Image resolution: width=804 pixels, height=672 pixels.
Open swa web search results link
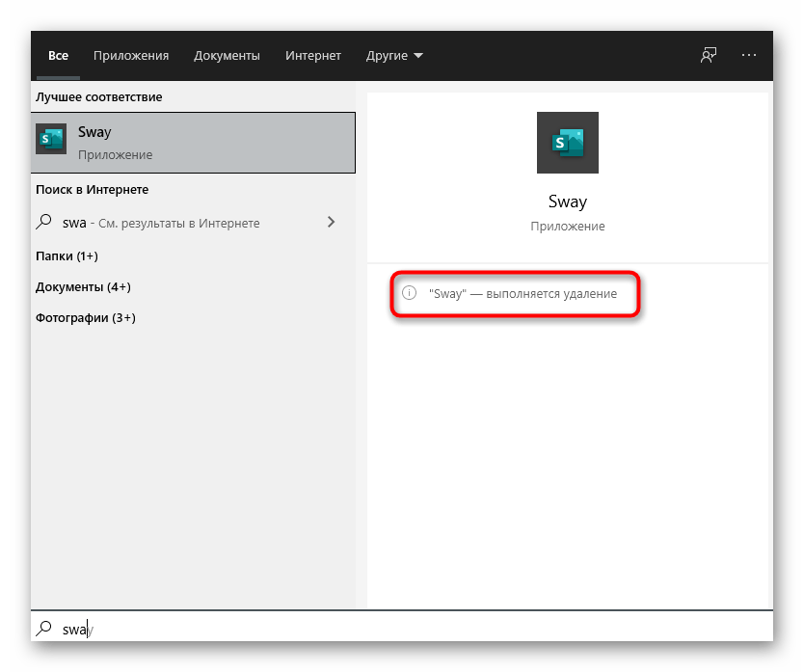(x=164, y=223)
